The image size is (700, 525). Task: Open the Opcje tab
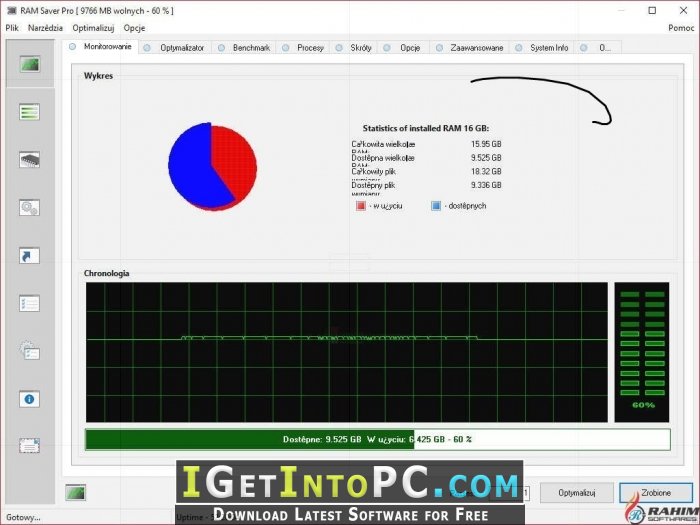(x=404, y=47)
